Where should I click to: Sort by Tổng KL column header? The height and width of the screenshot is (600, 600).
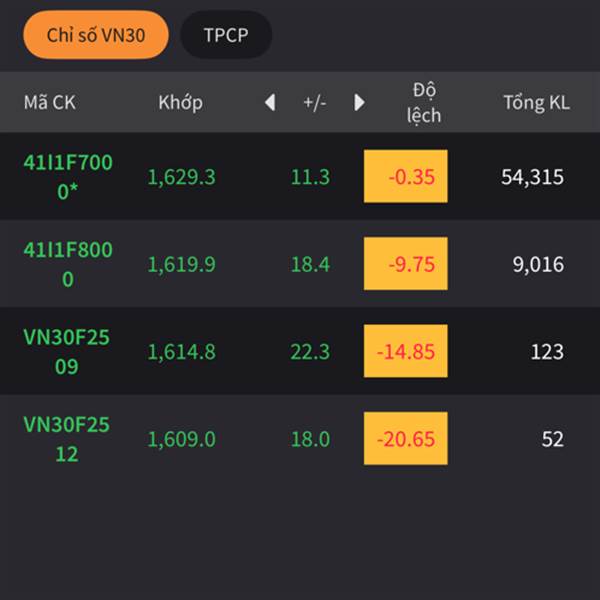pos(536,103)
